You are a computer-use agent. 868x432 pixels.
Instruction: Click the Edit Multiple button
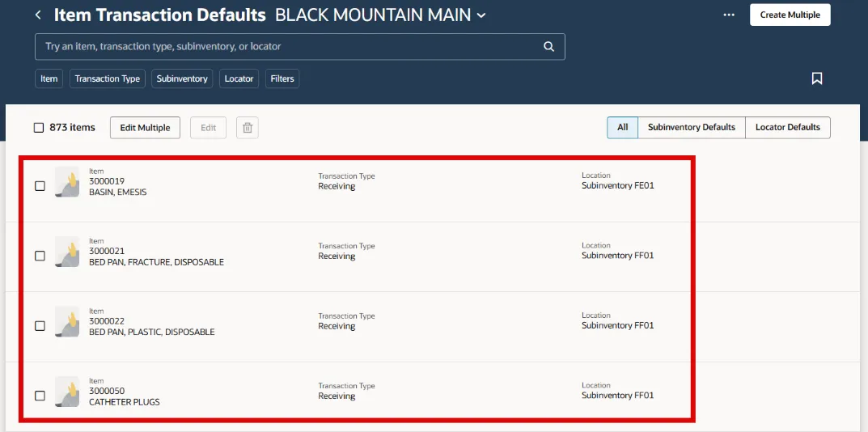click(x=145, y=128)
